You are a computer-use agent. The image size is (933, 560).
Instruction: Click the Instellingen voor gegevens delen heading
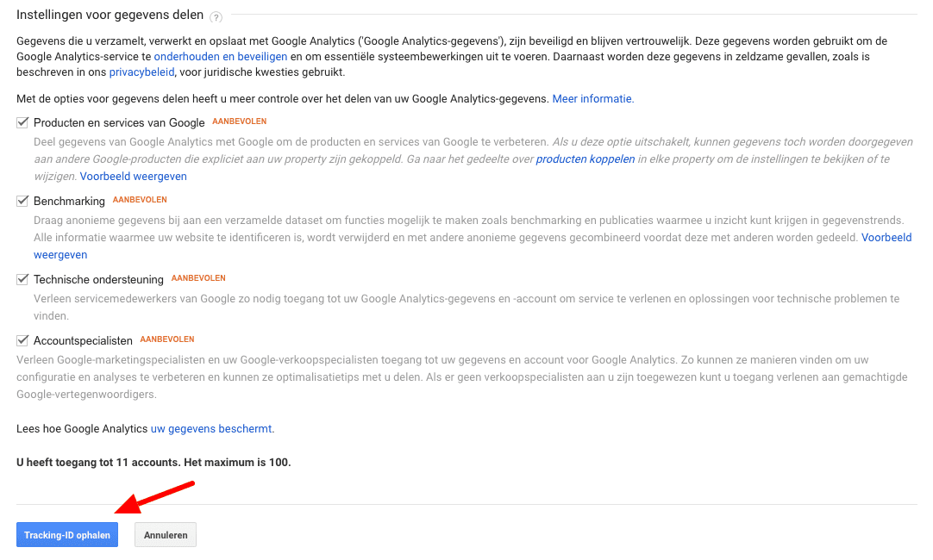(110, 15)
